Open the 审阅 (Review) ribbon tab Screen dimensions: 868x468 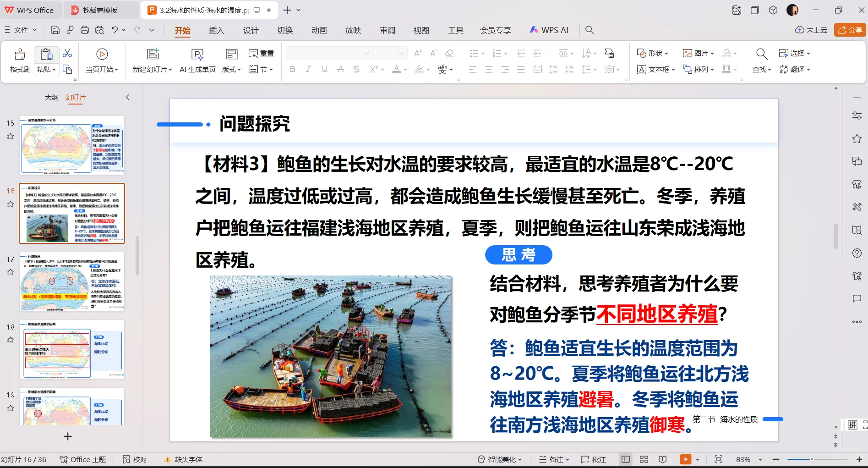pos(388,30)
